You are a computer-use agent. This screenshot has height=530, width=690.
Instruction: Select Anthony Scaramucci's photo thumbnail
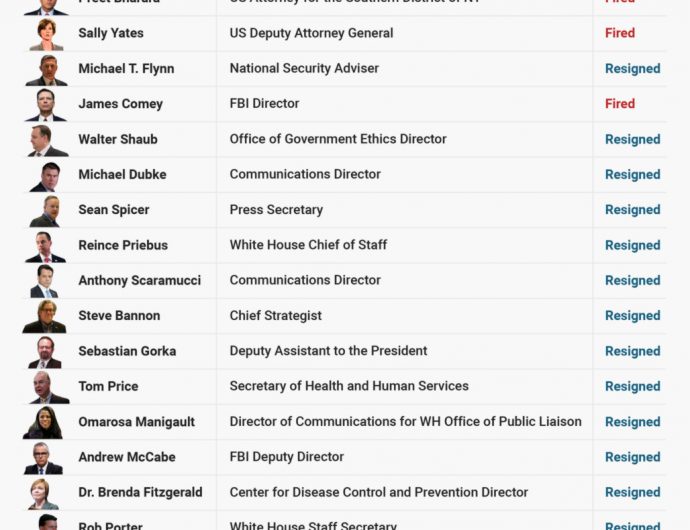[44, 281]
